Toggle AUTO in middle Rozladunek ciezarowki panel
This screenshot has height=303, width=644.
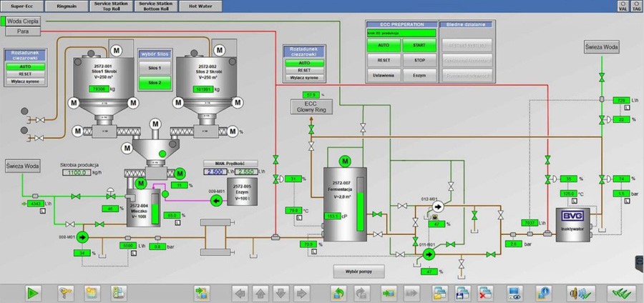pyautogui.click(x=304, y=63)
